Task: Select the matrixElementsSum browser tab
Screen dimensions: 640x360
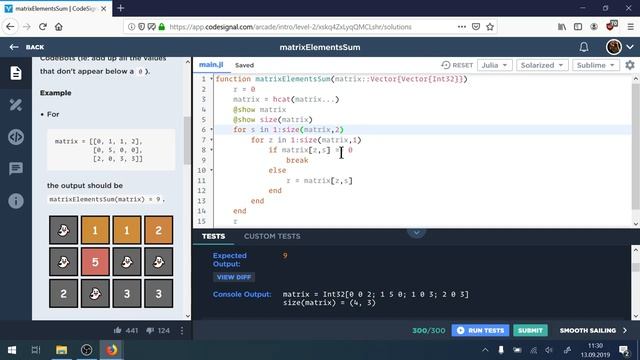Action: tap(56, 8)
